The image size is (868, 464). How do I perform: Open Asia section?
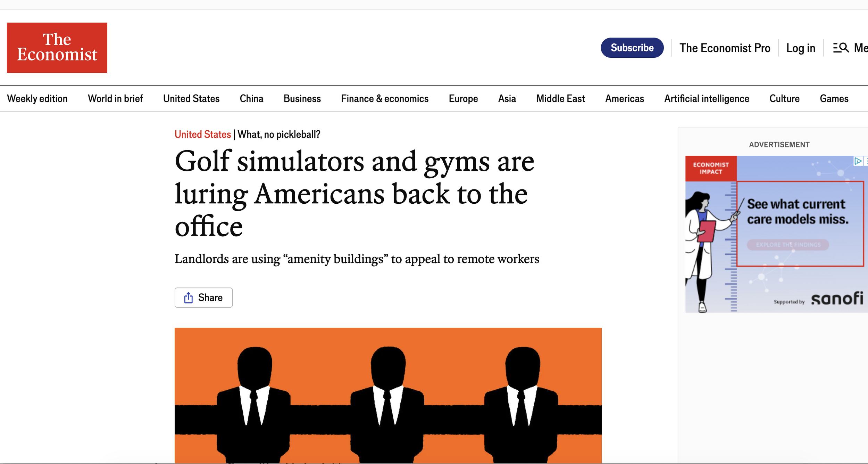(x=507, y=99)
